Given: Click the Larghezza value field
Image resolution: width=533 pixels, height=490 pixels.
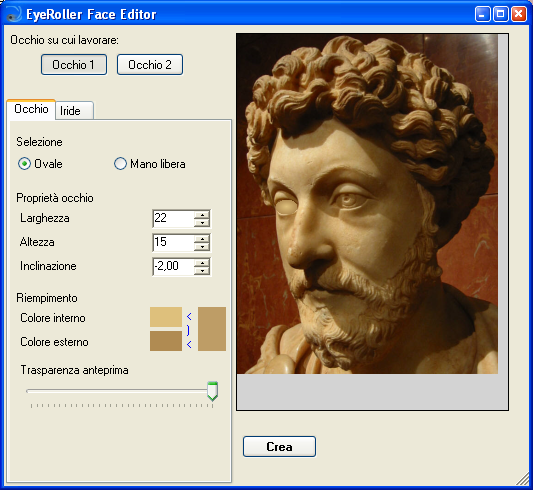Looking at the screenshot, I should 173,218.
